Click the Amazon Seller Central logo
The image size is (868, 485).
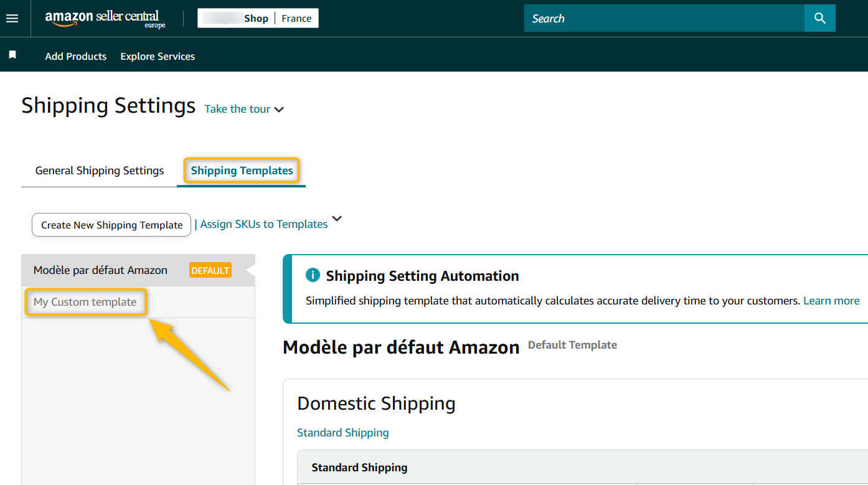pyautogui.click(x=105, y=19)
